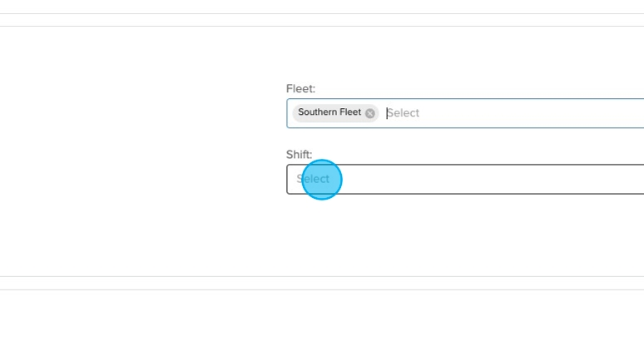The width and height of the screenshot is (644, 361).
Task: Click the Shift field label
Action: click(x=299, y=154)
